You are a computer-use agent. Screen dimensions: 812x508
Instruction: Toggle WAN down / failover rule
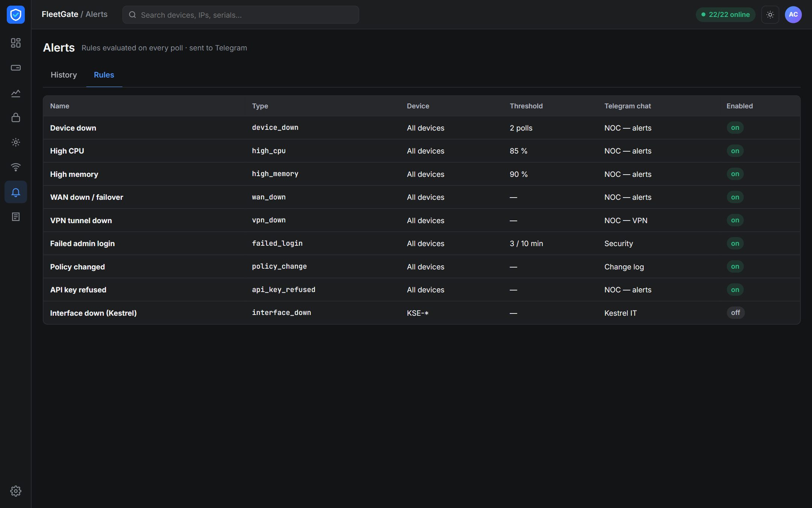click(735, 197)
